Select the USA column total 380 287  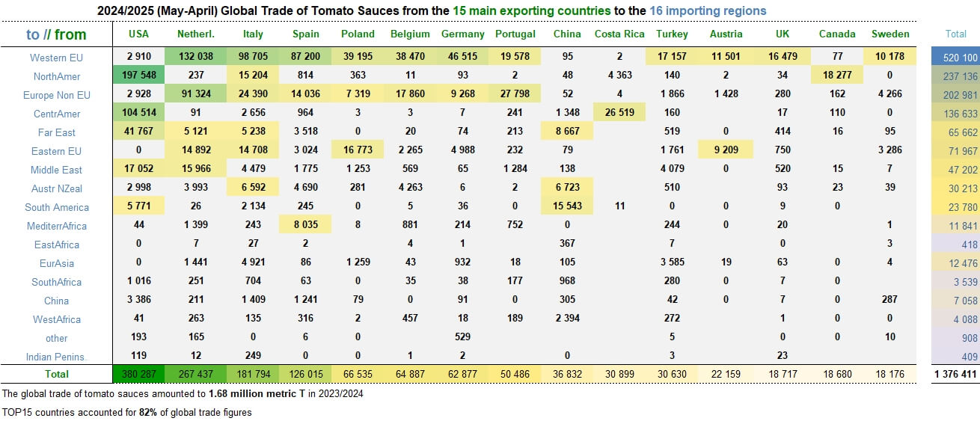coord(138,374)
